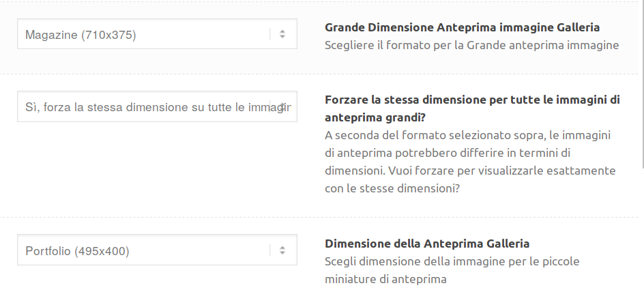The width and height of the screenshot is (644, 307).
Task: Click heading 'Forzare la stessa dimensione per tutte'
Action: [x=472, y=100]
